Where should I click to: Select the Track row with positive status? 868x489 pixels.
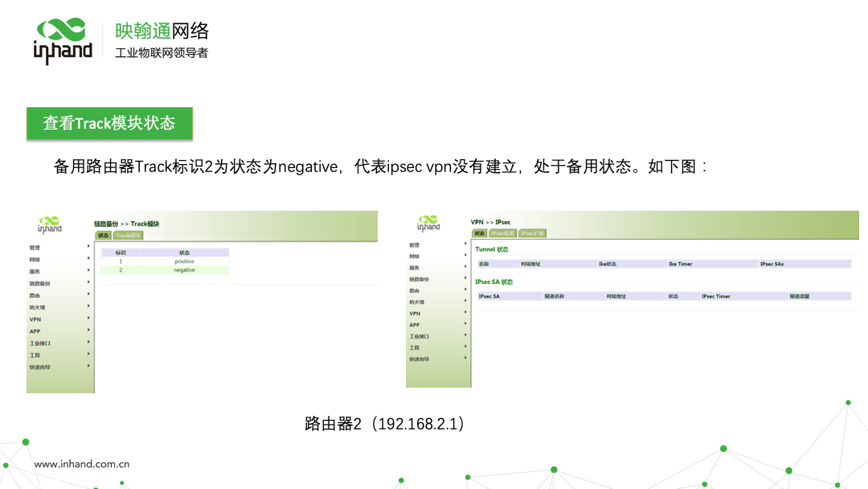tap(165, 261)
